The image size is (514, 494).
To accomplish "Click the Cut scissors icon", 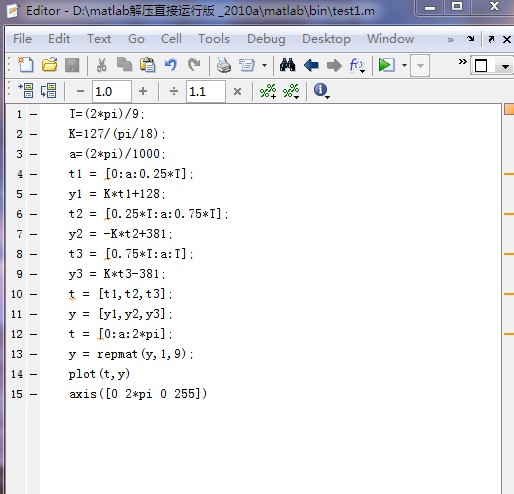I will (x=101, y=65).
